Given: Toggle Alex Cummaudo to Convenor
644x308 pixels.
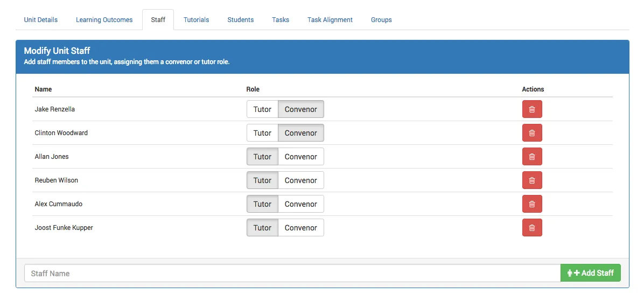Looking at the screenshot, I should click(x=300, y=204).
